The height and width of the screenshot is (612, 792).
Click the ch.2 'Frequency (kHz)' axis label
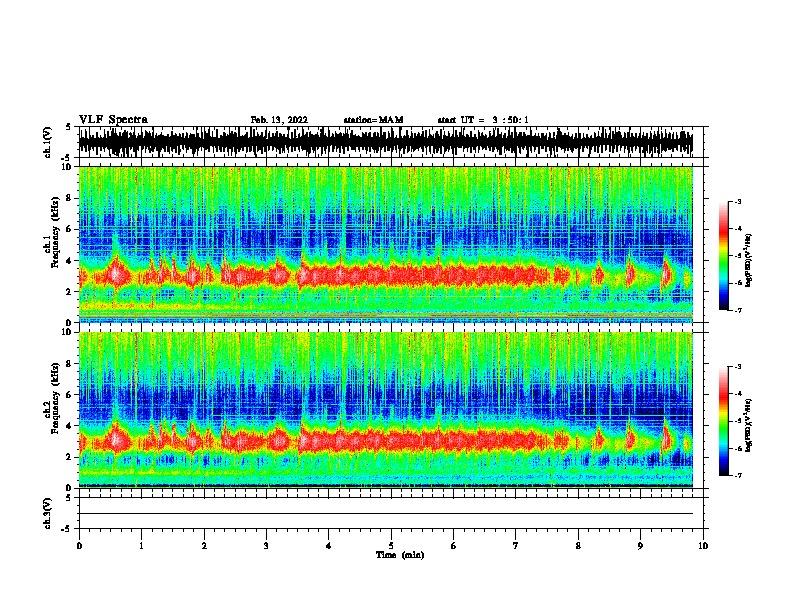pyautogui.click(x=55, y=398)
